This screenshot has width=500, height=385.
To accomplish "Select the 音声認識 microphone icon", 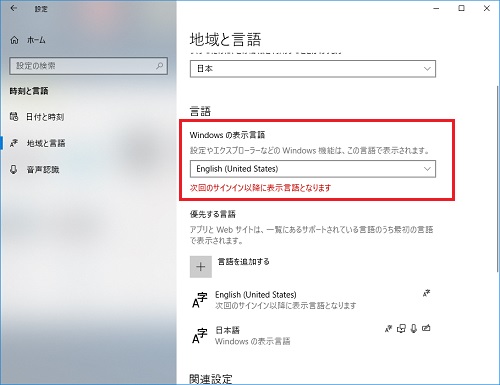I will [x=14, y=170].
